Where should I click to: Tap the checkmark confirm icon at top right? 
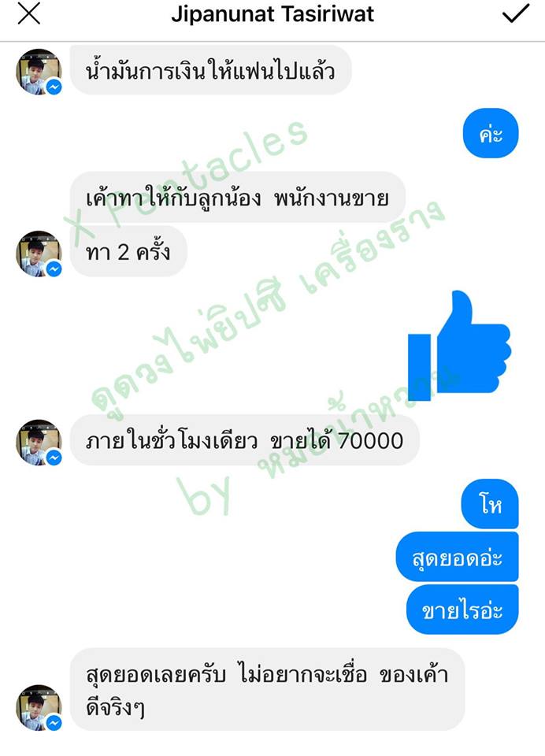[516, 13]
